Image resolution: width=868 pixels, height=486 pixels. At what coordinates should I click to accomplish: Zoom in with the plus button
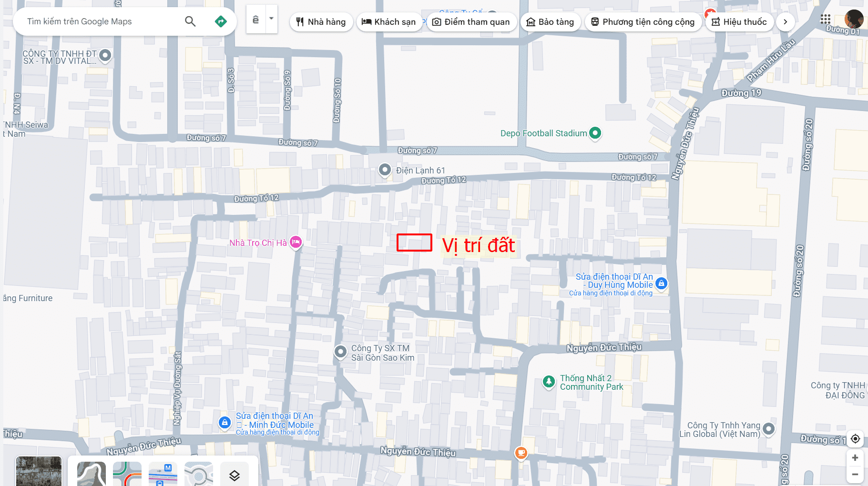855,458
